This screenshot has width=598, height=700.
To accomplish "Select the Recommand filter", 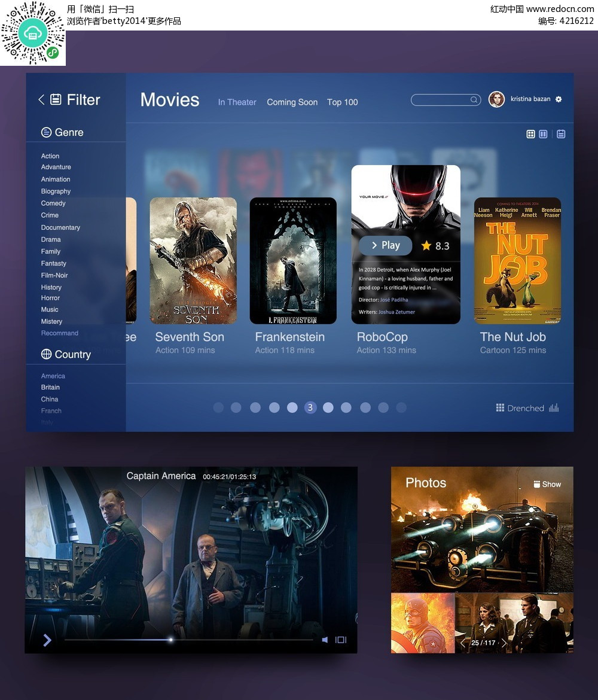I will (x=60, y=333).
